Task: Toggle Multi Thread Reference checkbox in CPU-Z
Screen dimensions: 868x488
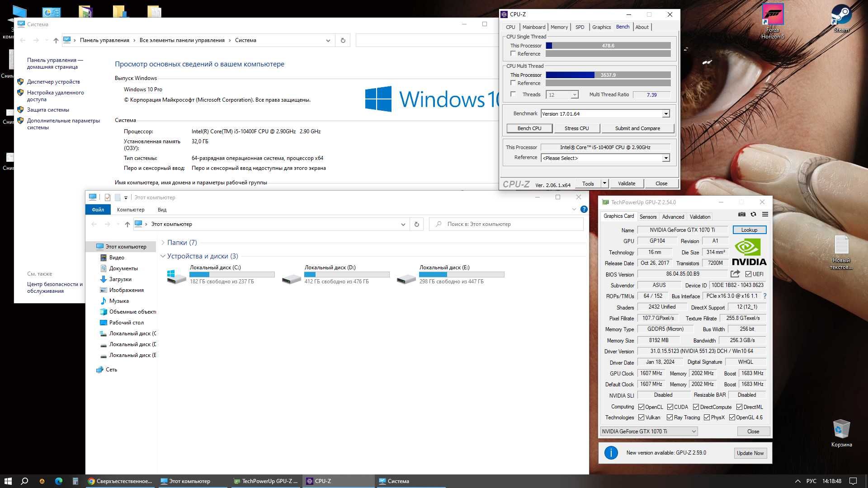Action: coord(513,83)
